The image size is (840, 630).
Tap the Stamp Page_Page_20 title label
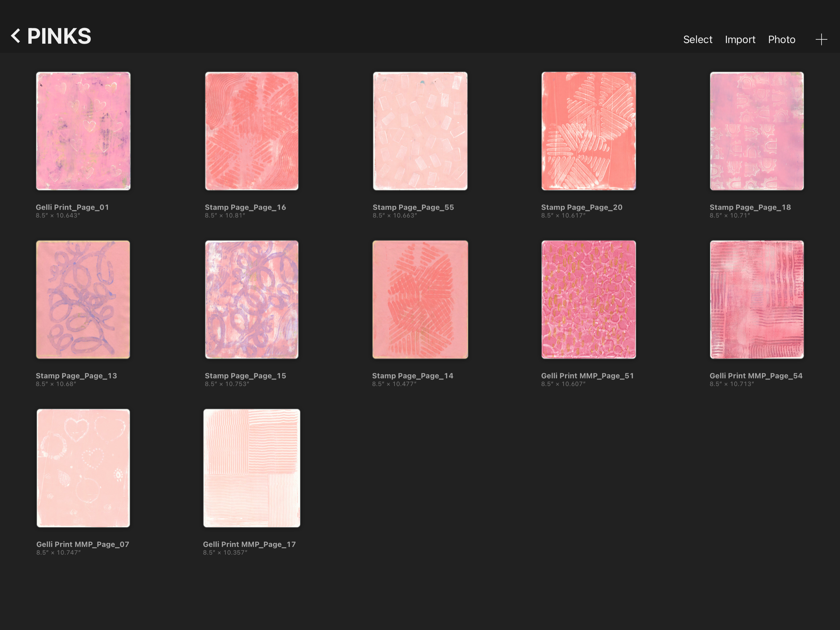(581, 207)
